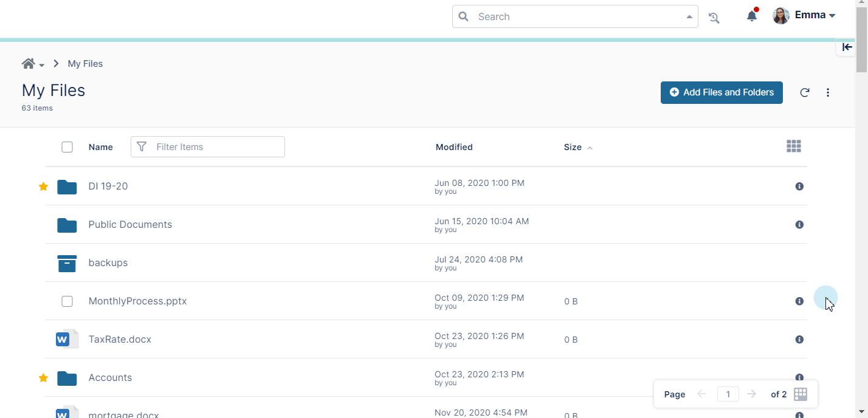The image size is (868, 418).
Task: Open the backups archive folder icon
Action: click(67, 263)
